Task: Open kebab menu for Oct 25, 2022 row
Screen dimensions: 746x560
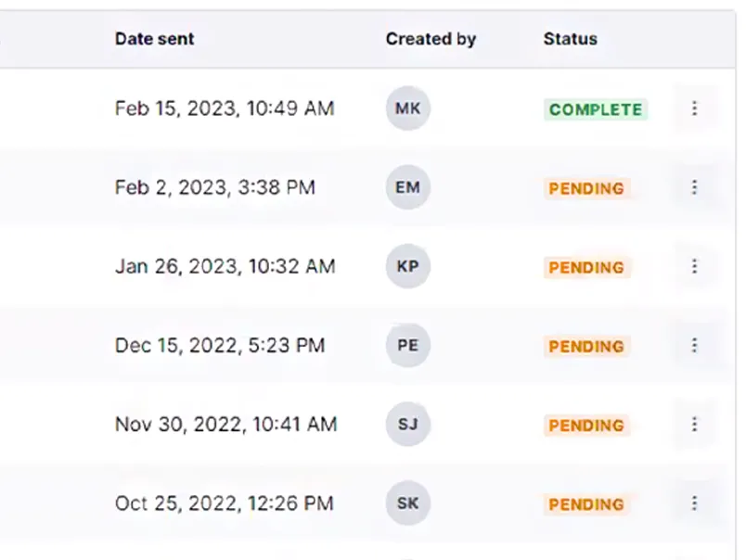Action: (694, 503)
